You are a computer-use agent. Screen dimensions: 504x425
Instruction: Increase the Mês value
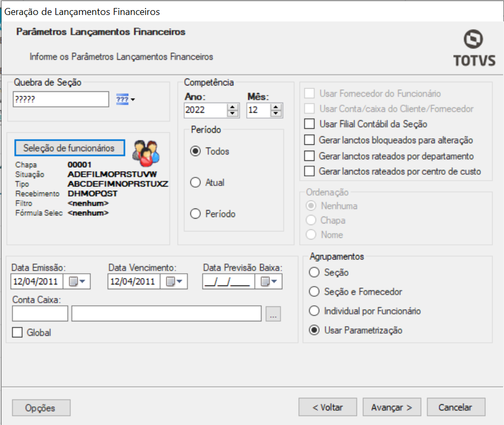pyautogui.click(x=276, y=107)
